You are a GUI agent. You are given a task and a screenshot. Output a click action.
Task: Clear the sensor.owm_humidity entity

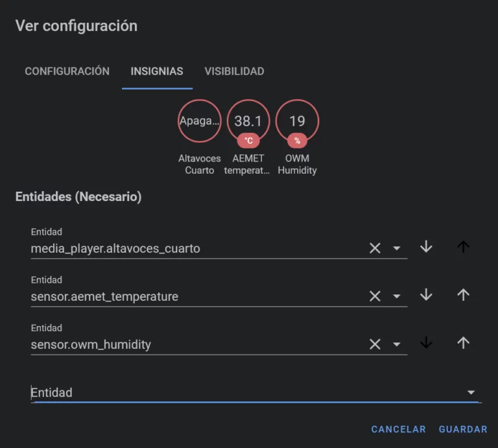click(375, 344)
